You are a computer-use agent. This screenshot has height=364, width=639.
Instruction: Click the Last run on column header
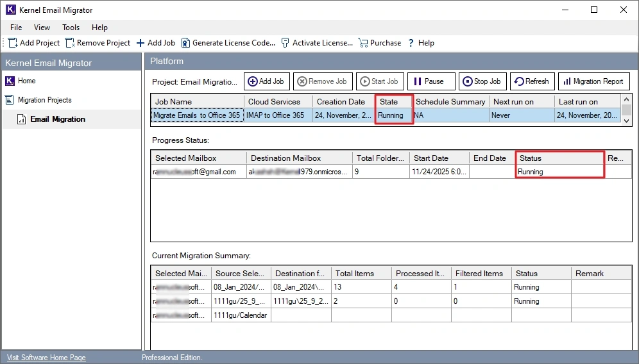[588, 101]
